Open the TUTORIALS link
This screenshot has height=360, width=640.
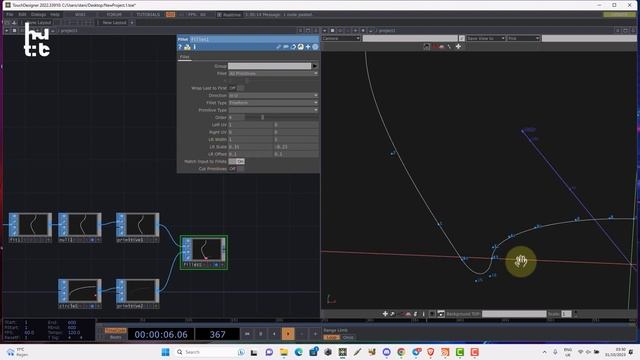148,15
